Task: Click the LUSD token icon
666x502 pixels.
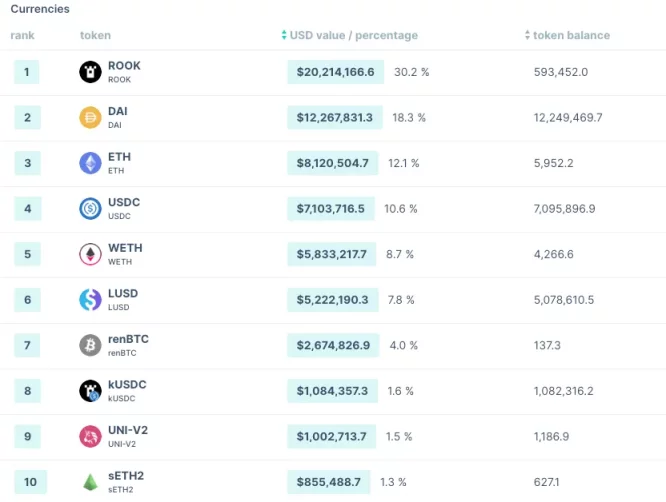Action: [90, 299]
